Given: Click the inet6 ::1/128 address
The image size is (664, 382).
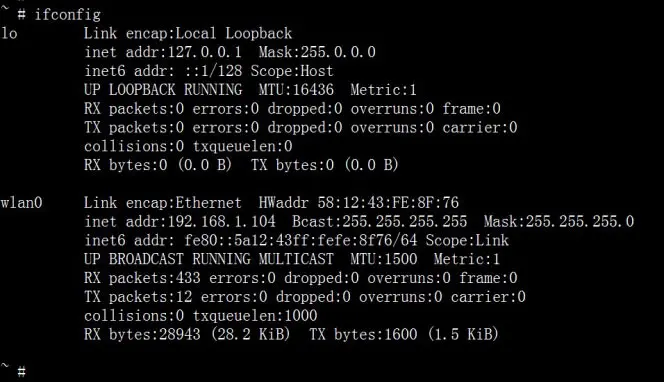Looking at the screenshot, I should pos(213,71).
